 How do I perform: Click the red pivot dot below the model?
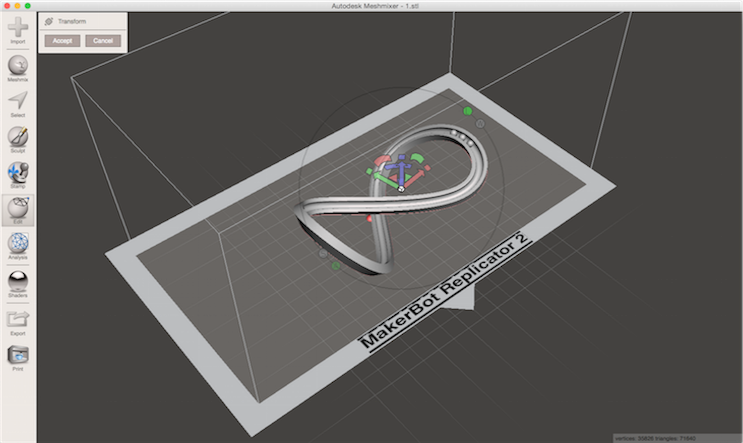[370, 218]
